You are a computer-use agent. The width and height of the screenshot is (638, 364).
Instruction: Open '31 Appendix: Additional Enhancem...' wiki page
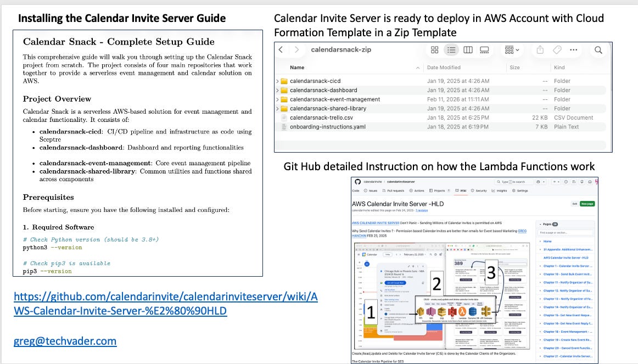point(568,249)
